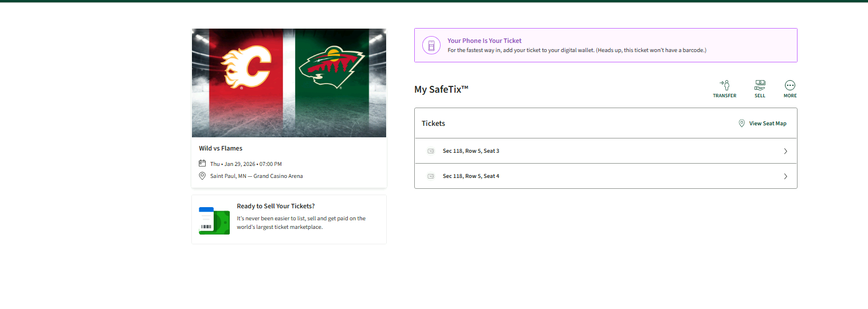
Task: Click the Grand Casino Arena venue text
Action: pos(278,176)
